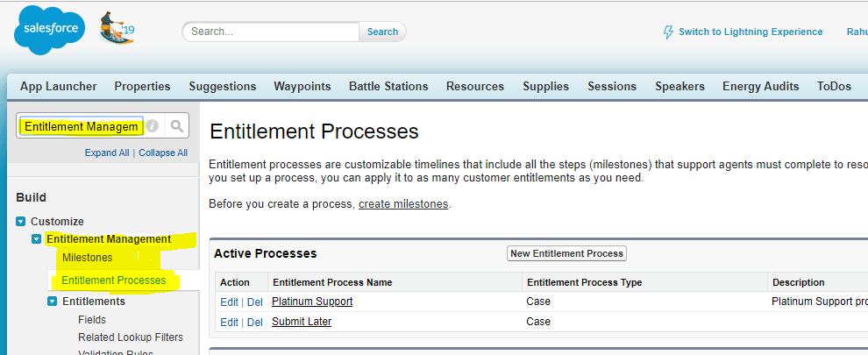The image size is (868, 355).
Task: Click the quick find magnifier icon
Action: point(176,126)
